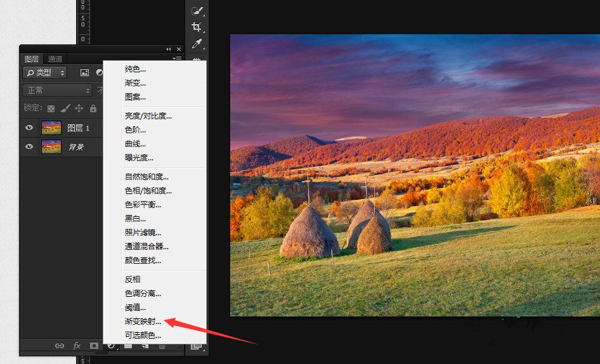The height and width of the screenshot is (364, 600).
Task: Close the Layers panel with X
Action: coord(179,49)
